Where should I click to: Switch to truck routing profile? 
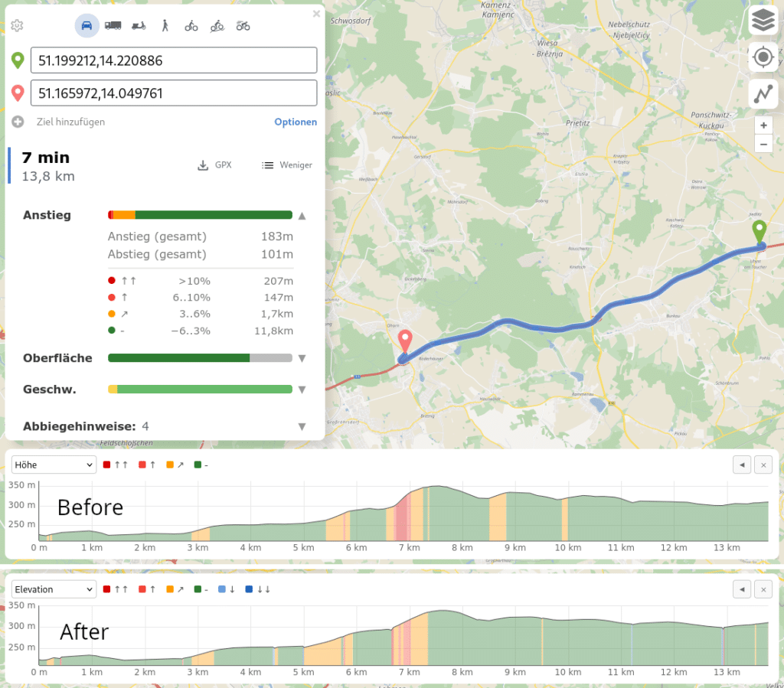click(x=113, y=25)
